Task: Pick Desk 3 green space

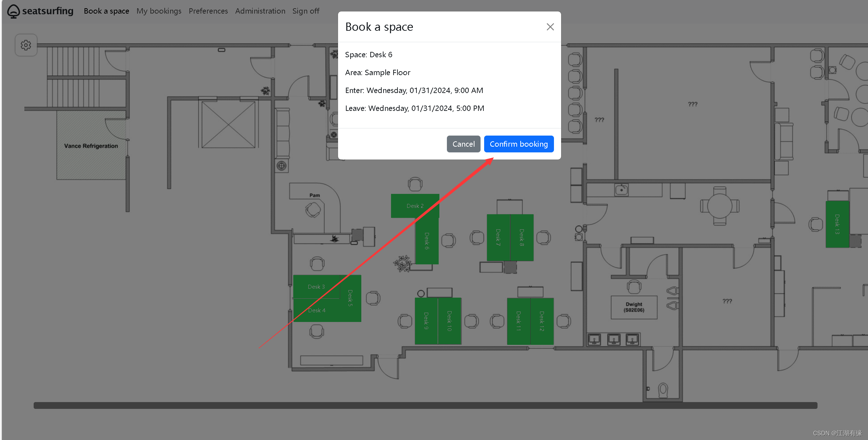Action: 316,287
